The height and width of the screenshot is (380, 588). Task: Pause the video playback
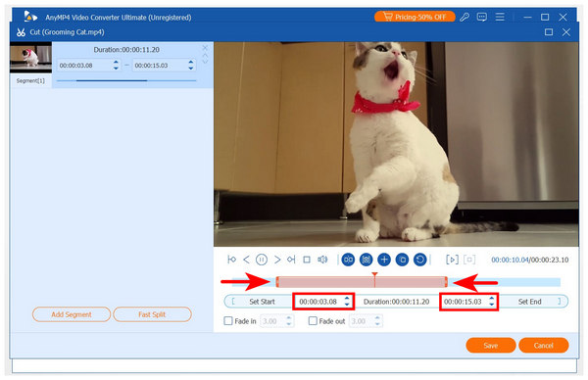(x=262, y=260)
